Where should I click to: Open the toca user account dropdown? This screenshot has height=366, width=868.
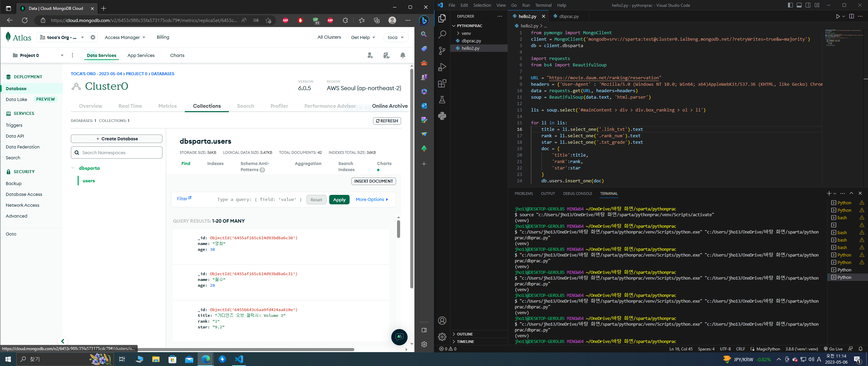pyautogui.click(x=396, y=37)
